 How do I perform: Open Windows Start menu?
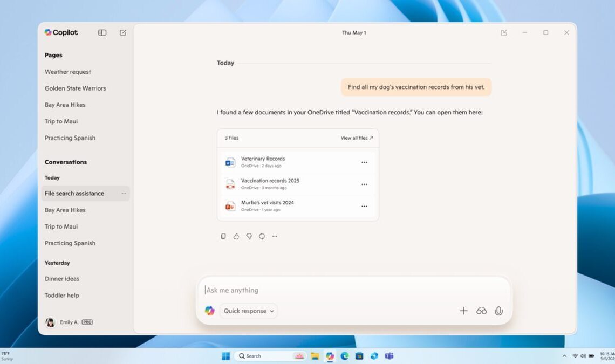[226, 356]
